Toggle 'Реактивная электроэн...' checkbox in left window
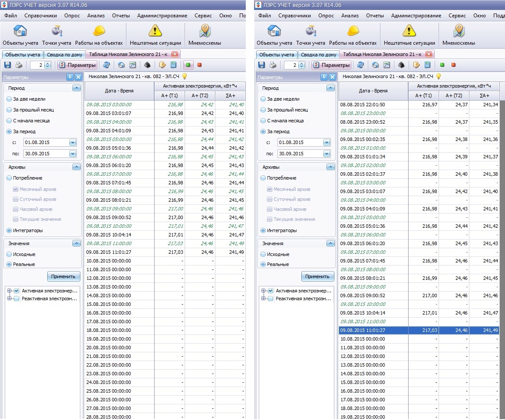Viewport: 505px width, 420px height. [x=17, y=299]
